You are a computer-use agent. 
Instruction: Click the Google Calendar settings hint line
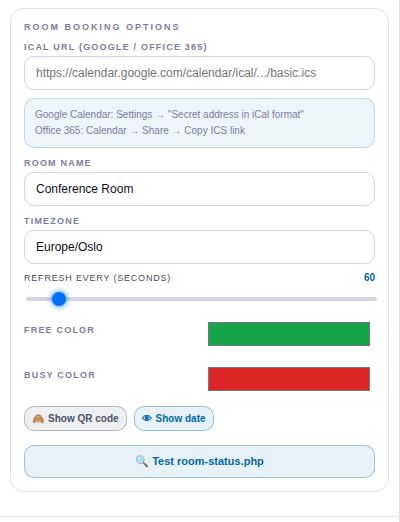point(169,114)
